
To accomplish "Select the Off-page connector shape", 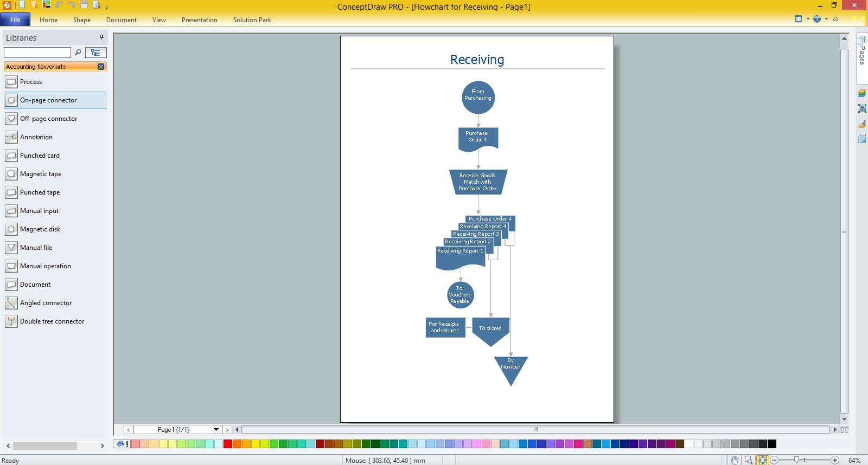I will [x=55, y=119].
